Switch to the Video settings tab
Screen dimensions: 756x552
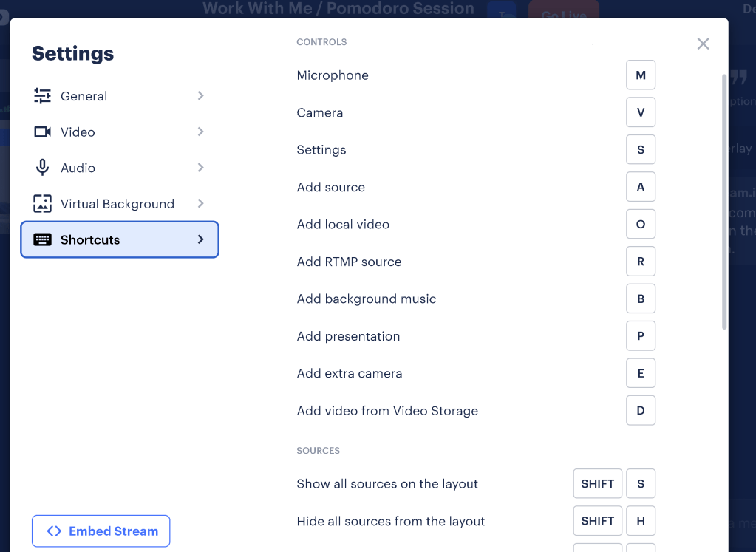pyautogui.click(x=120, y=132)
